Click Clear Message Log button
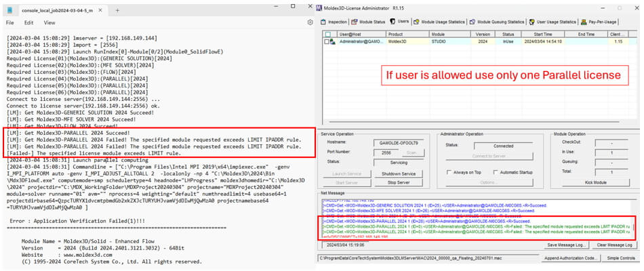 [614, 245]
